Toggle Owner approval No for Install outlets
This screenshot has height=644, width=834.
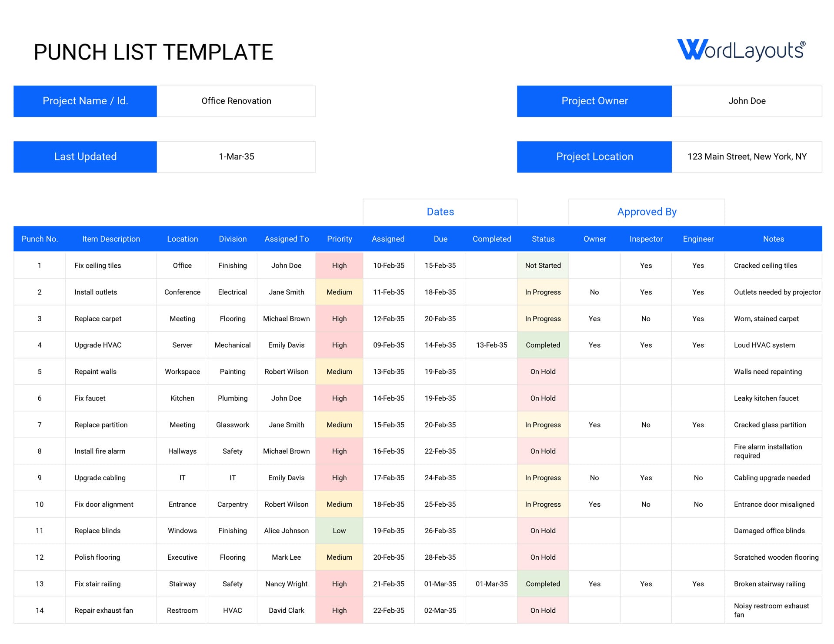[x=594, y=292]
